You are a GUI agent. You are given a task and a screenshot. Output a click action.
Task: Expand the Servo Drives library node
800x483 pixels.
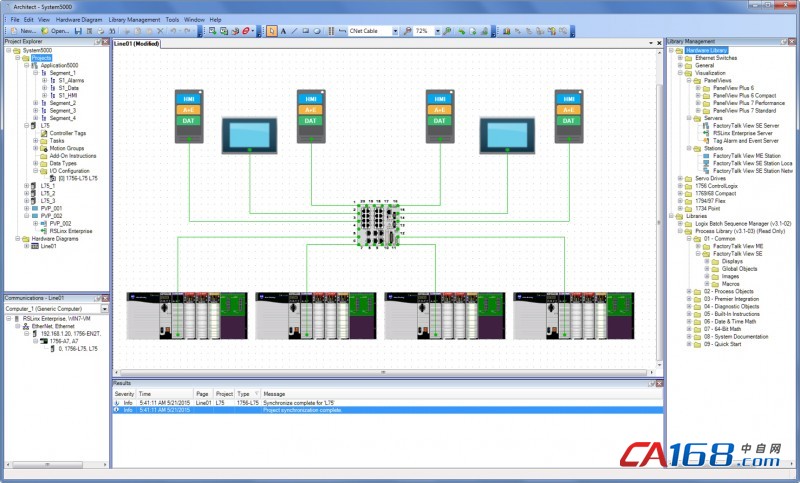pos(679,178)
